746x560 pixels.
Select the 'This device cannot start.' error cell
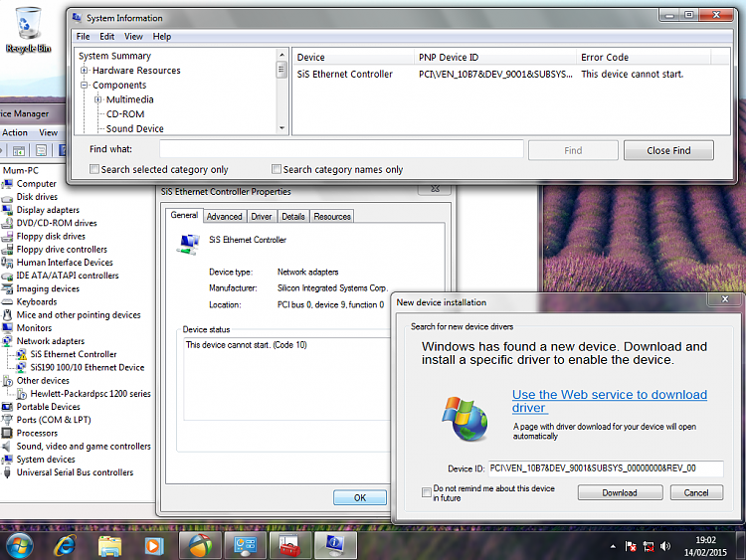click(x=632, y=75)
